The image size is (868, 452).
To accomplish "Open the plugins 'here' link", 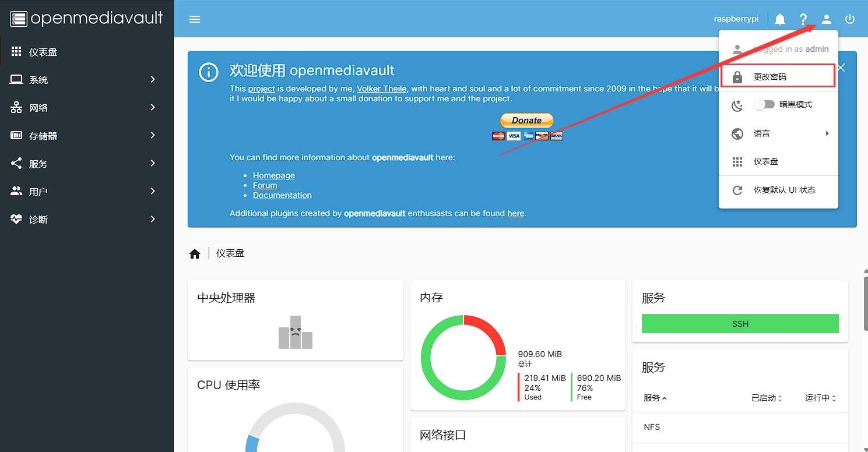I will (x=516, y=213).
